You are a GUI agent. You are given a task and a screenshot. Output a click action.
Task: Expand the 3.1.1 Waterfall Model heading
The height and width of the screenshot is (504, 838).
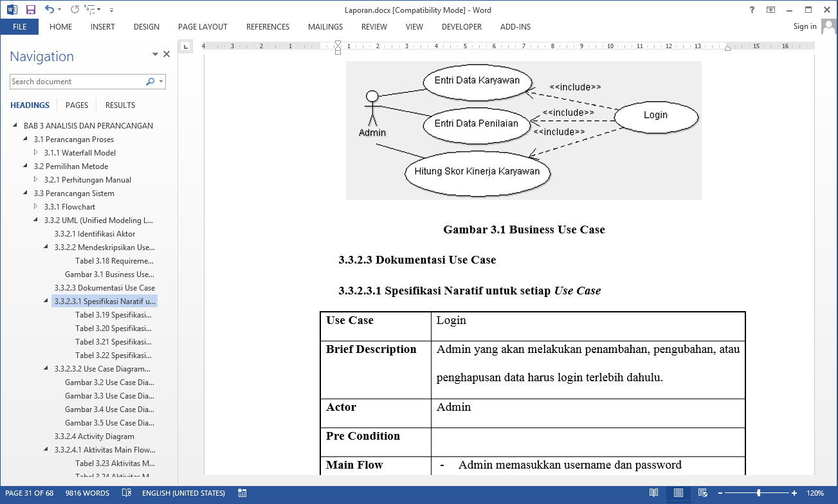coord(36,153)
